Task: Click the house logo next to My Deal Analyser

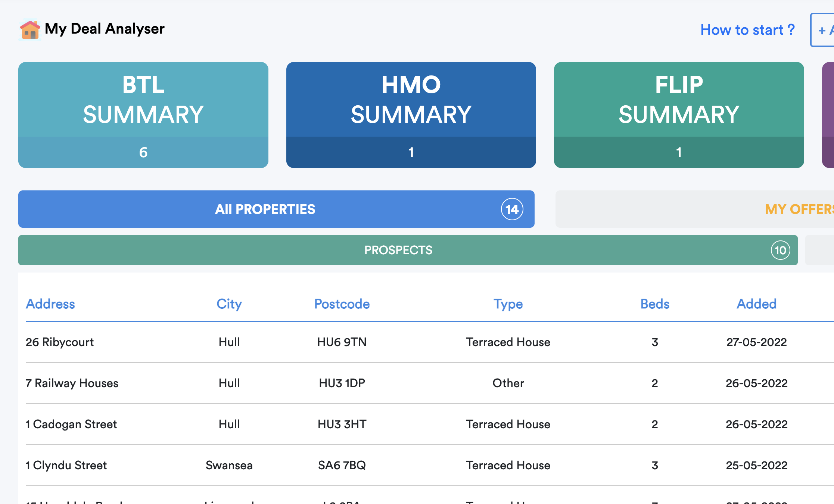Action: pyautogui.click(x=30, y=29)
